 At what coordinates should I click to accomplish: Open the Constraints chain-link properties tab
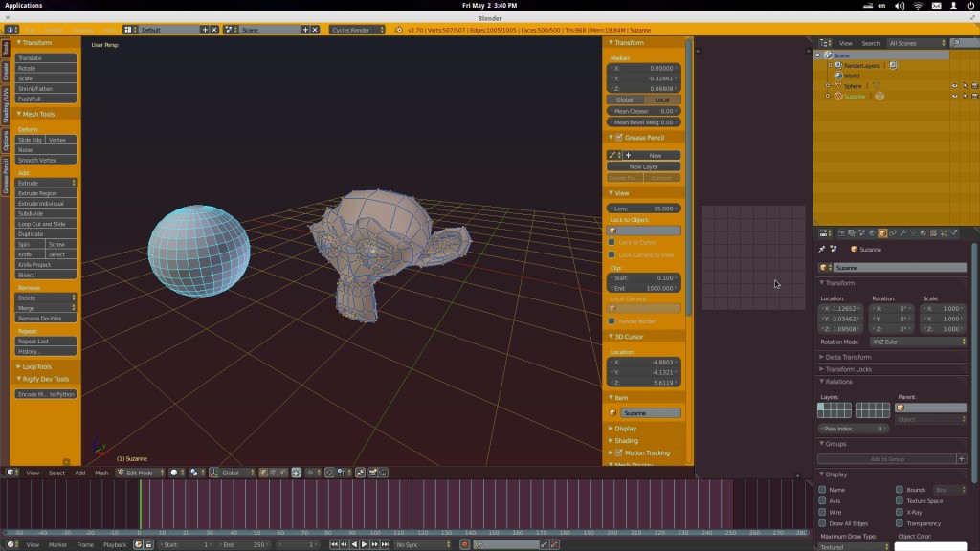[x=892, y=232]
